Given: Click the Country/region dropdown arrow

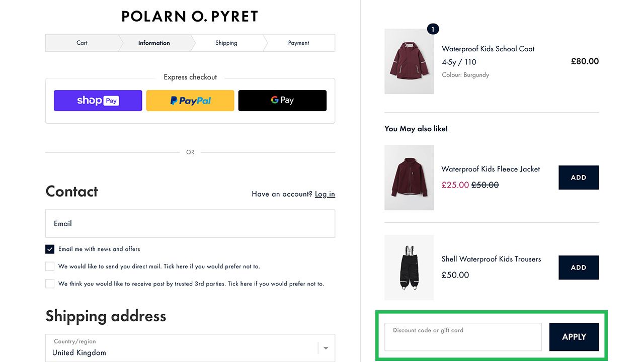Looking at the screenshot, I should point(326,348).
